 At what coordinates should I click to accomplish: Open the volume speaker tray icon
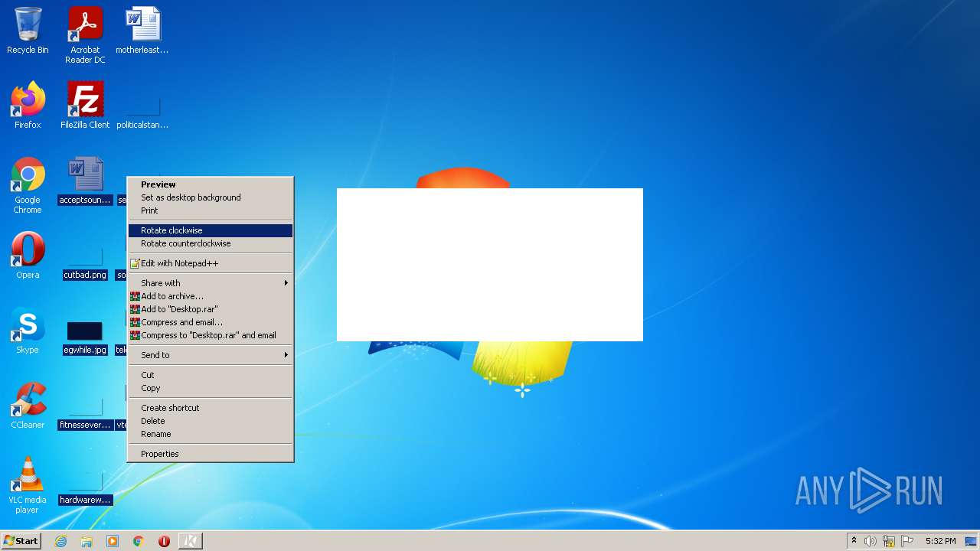(871, 541)
